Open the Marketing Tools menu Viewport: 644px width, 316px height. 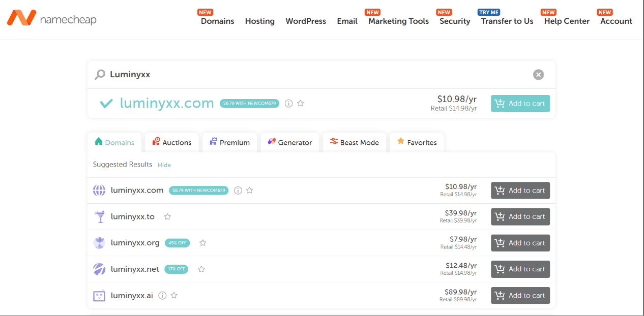point(398,21)
